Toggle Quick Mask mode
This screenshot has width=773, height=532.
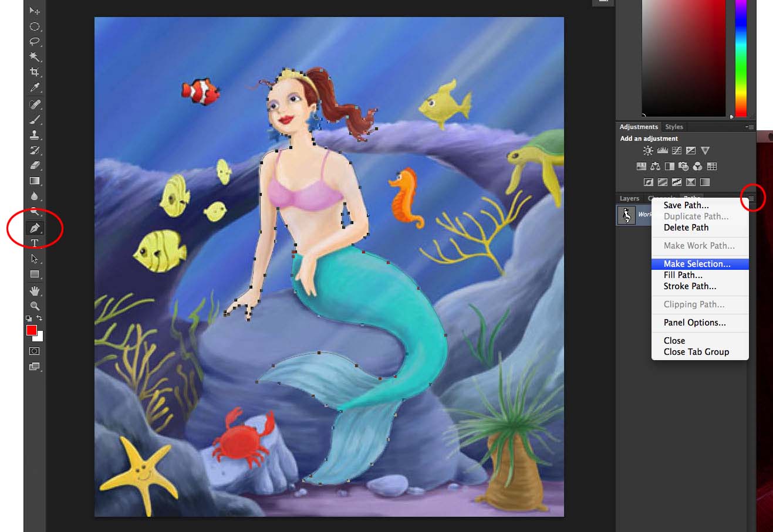(35, 351)
